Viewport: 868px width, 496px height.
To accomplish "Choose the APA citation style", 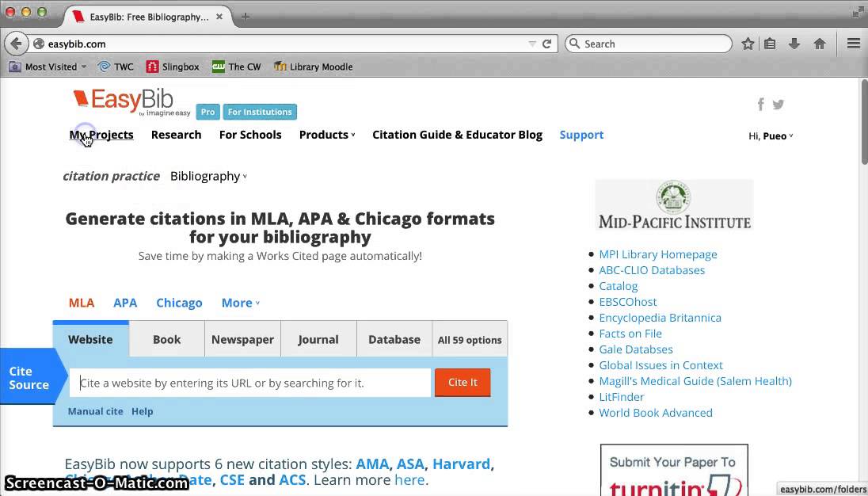I will tap(125, 303).
